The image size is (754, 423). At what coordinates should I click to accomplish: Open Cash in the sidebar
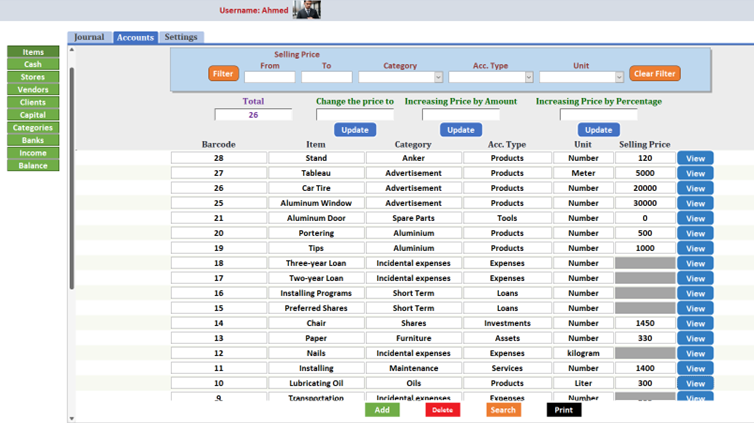pyautogui.click(x=33, y=64)
